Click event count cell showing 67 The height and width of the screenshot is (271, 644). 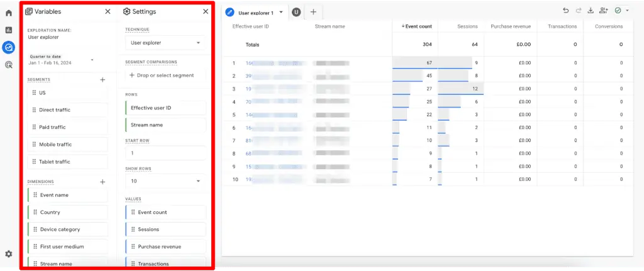tap(415, 63)
